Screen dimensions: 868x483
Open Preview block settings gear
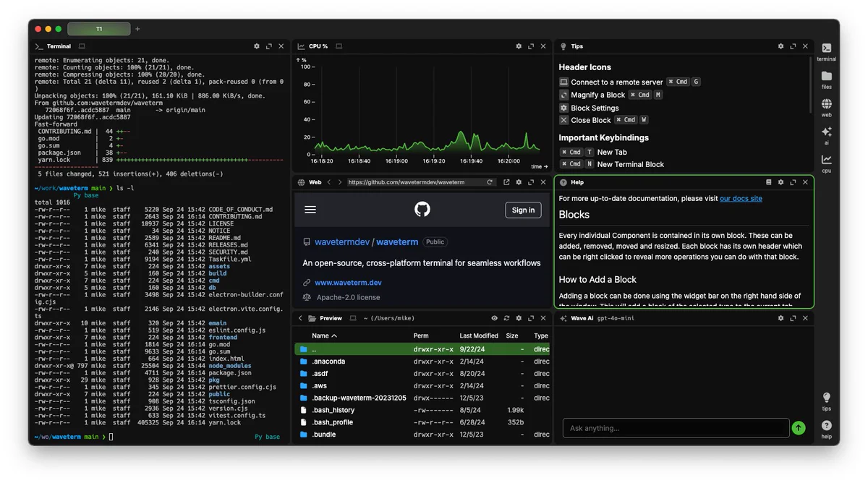[519, 318]
